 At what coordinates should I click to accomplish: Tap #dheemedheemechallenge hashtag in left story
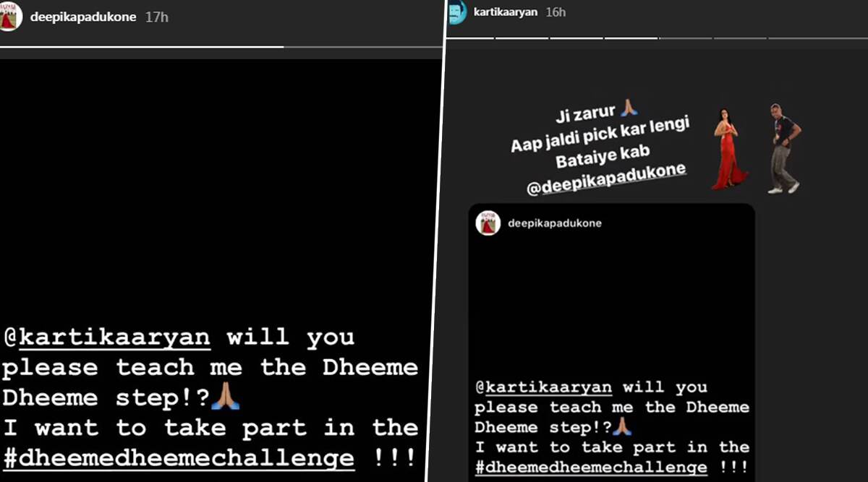(179, 457)
